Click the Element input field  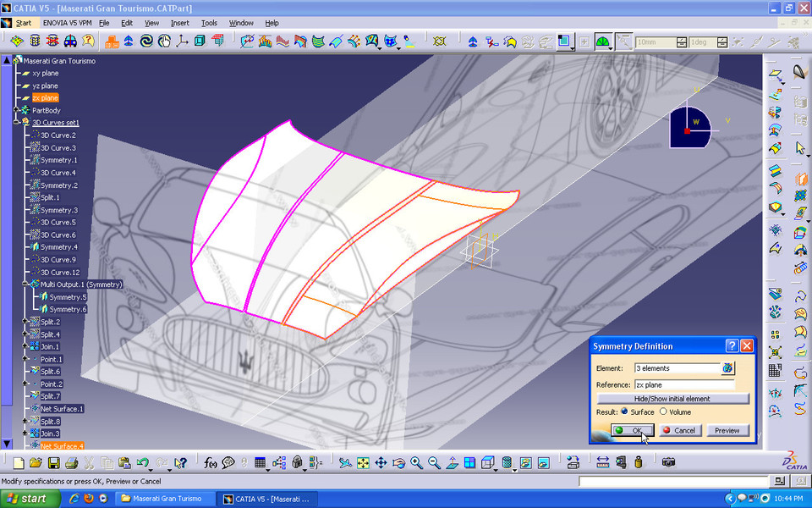click(678, 368)
